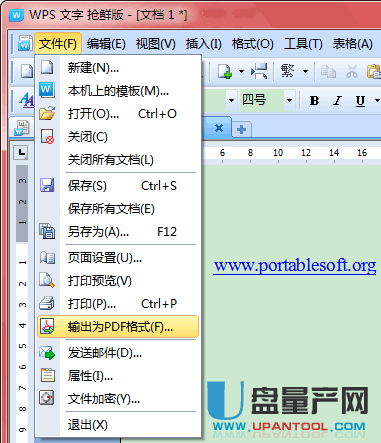
Task: Add a new document tab with plus
Action: [242, 129]
